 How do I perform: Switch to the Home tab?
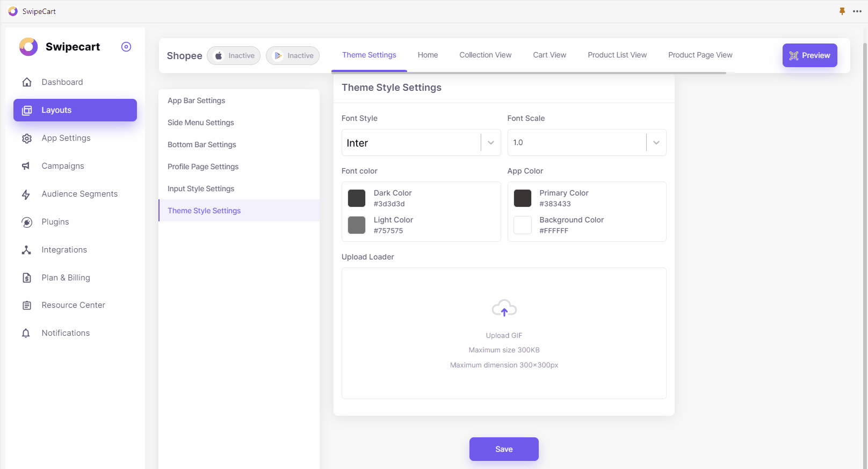pyautogui.click(x=428, y=55)
